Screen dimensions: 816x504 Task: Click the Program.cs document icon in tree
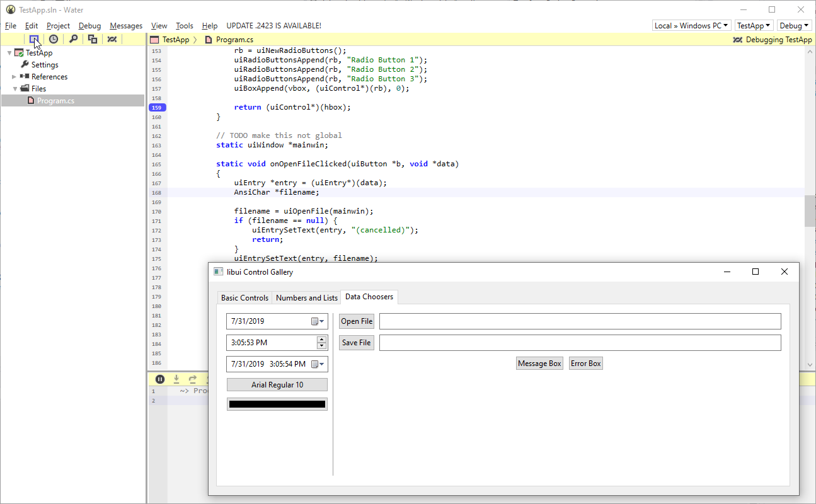(x=30, y=100)
